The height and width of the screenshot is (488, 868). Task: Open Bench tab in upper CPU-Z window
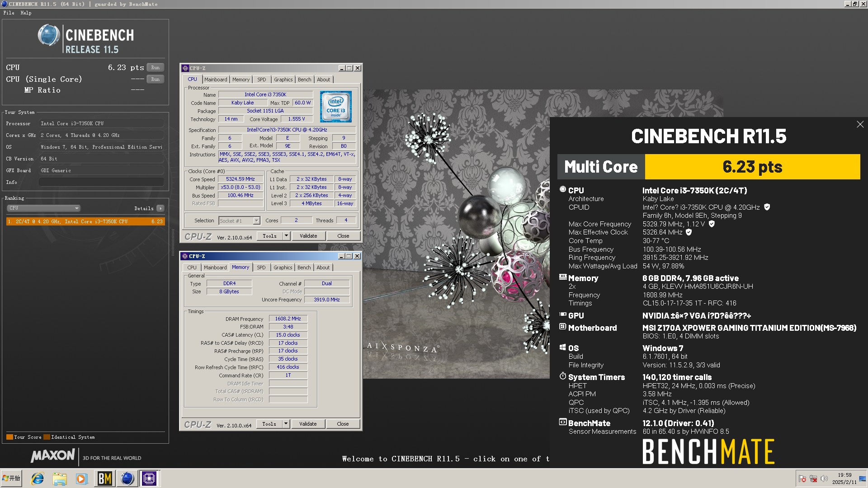(304, 80)
